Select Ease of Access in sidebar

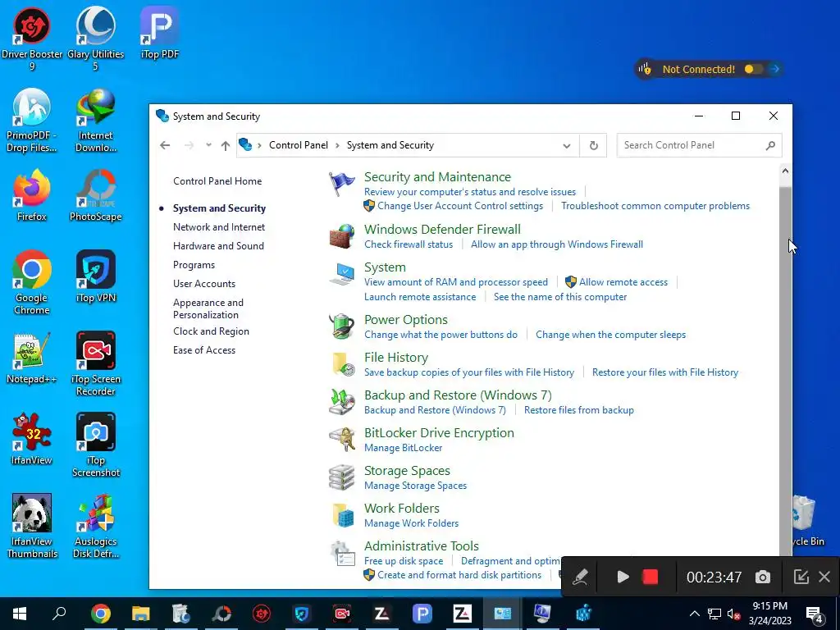pyautogui.click(x=204, y=350)
